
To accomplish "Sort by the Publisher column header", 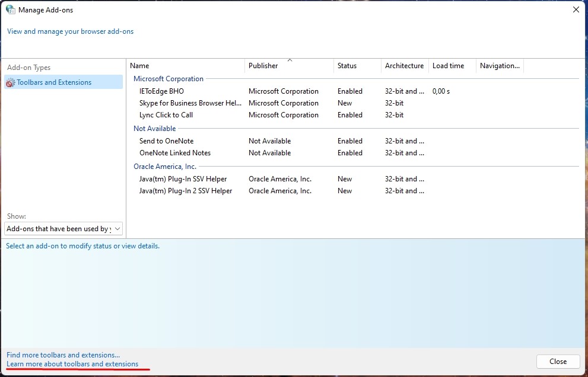I will pos(289,66).
